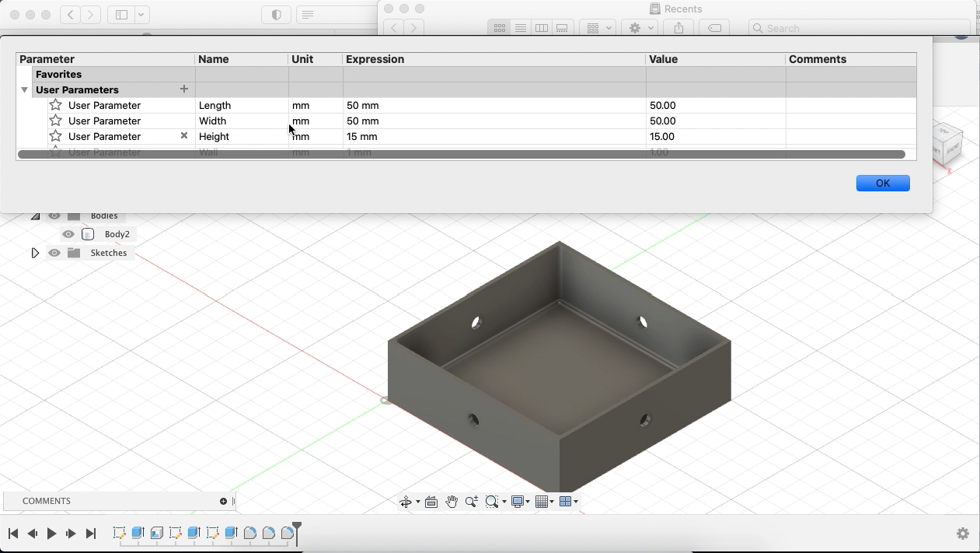Favorite the Length parameter star
980x553 pixels.
pyautogui.click(x=56, y=105)
